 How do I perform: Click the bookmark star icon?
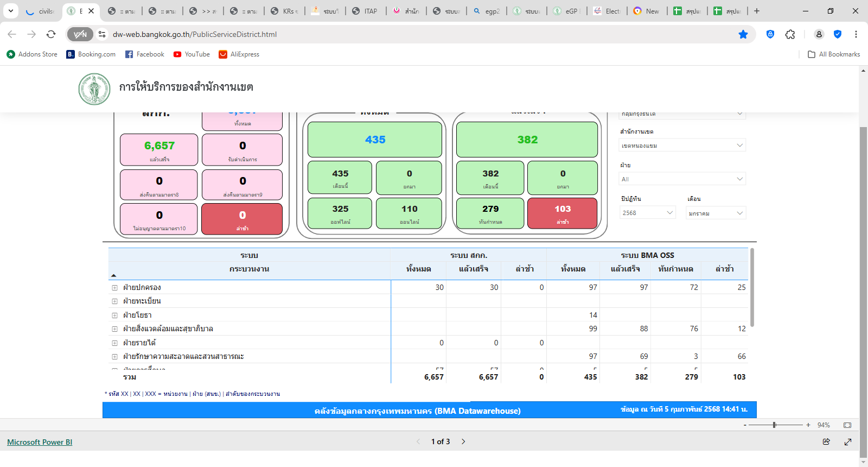tap(743, 34)
